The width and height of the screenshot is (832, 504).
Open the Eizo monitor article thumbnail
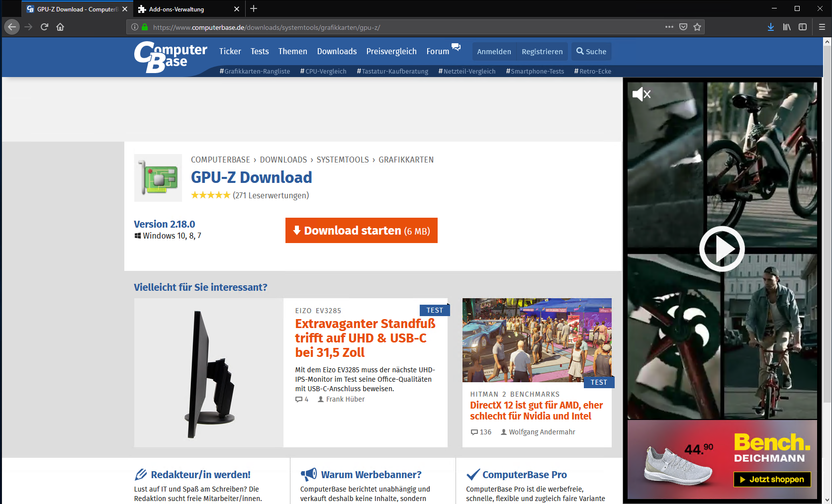[x=209, y=373]
